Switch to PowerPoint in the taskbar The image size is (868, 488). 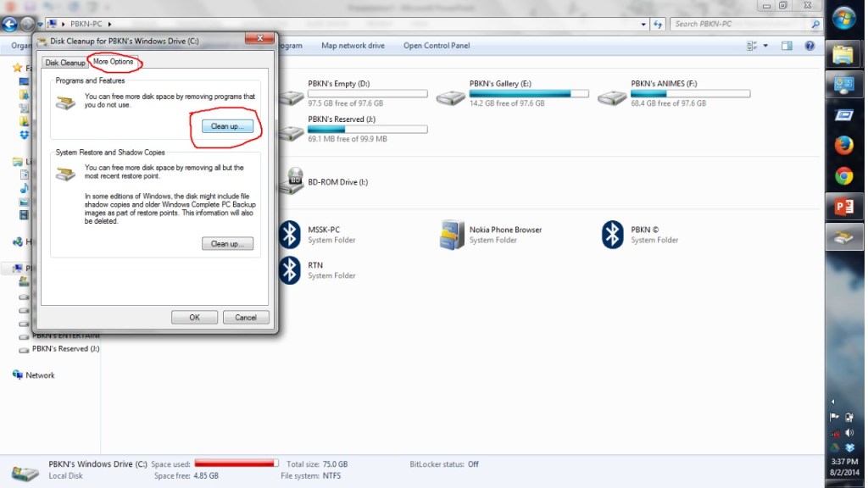pos(843,208)
